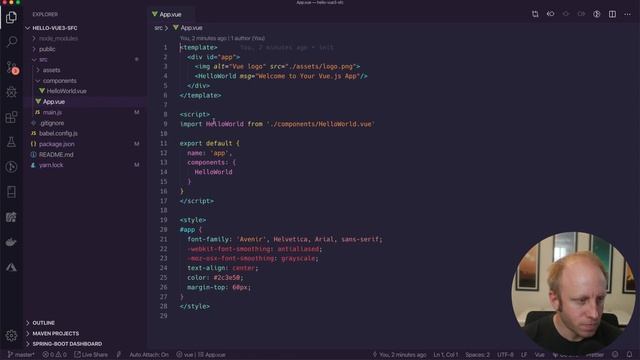Open the Run and Debug bug icon
Viewport: 640px width, 360px height.
11,92
